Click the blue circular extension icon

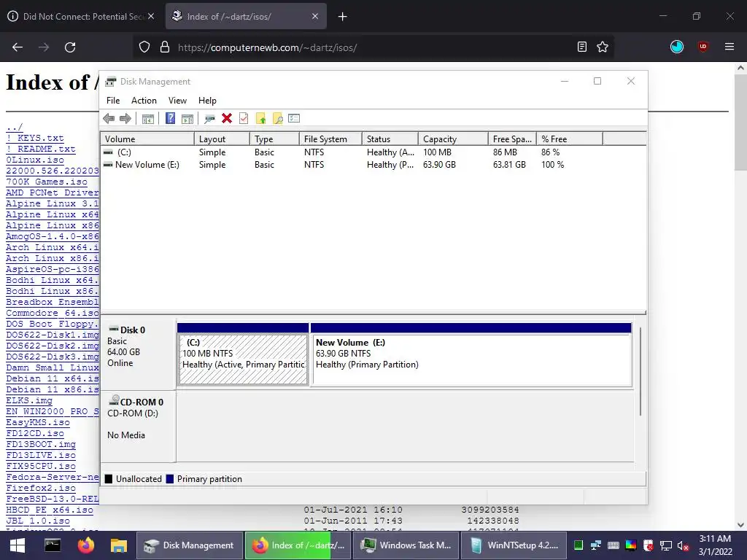(x=677, y=47)
